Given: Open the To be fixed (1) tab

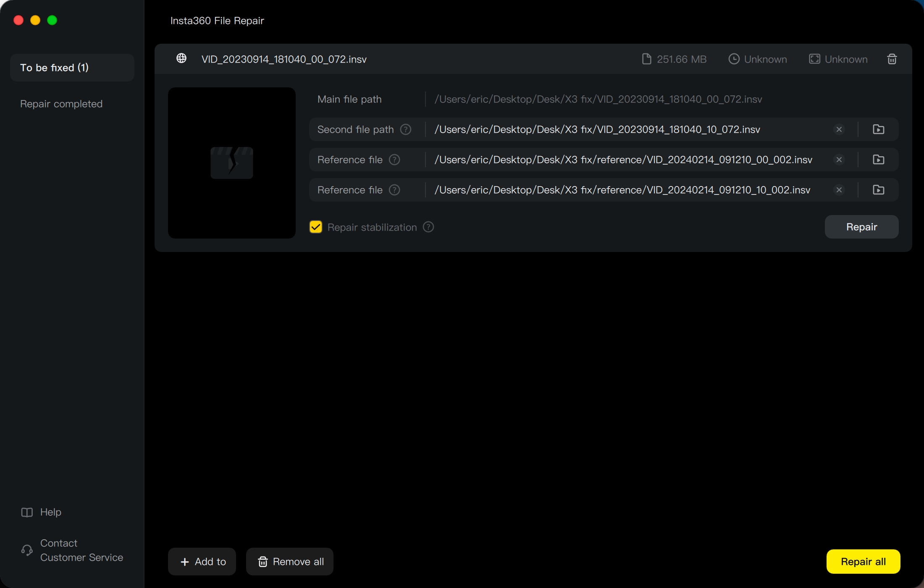Looking at the screenshot, I should 72,68.
